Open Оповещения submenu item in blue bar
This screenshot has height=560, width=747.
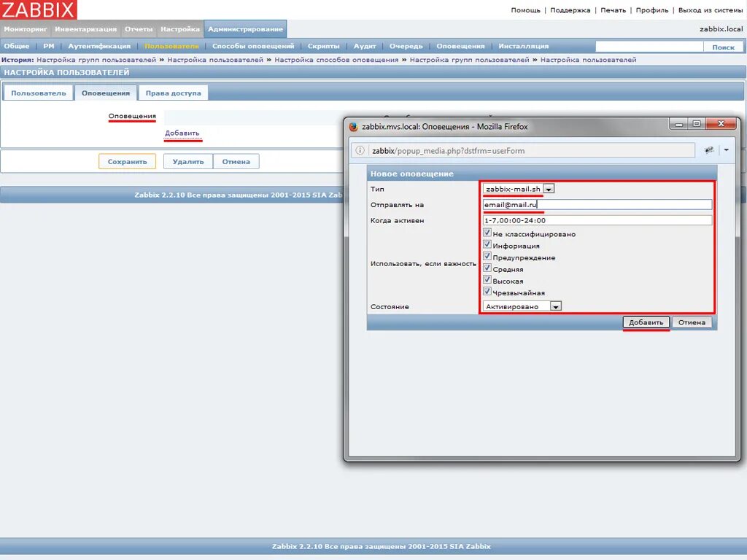click(x=460, y=46)
